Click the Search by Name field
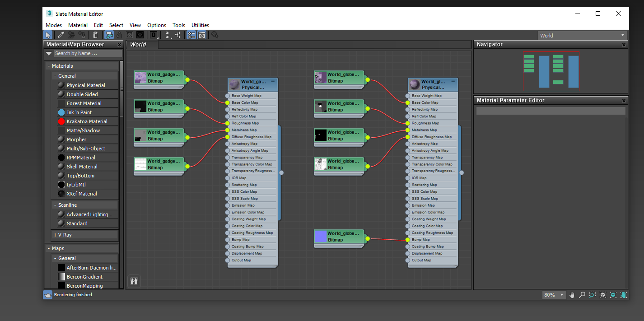644x321 pixels. click(88, 53)
